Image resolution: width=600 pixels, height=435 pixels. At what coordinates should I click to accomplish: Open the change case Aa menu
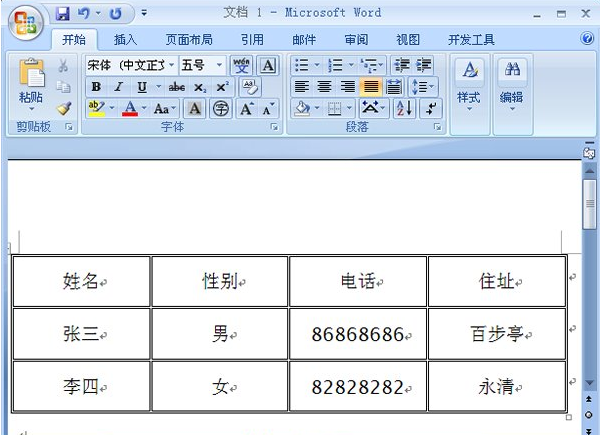click(165, 109)
